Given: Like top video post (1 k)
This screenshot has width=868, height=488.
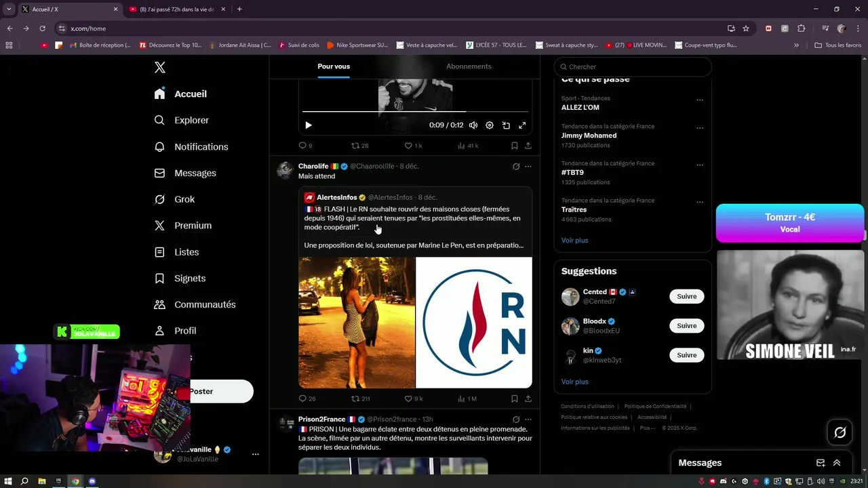Looking at the screenshot, I should pyautogui.click(x=413, y=146).
